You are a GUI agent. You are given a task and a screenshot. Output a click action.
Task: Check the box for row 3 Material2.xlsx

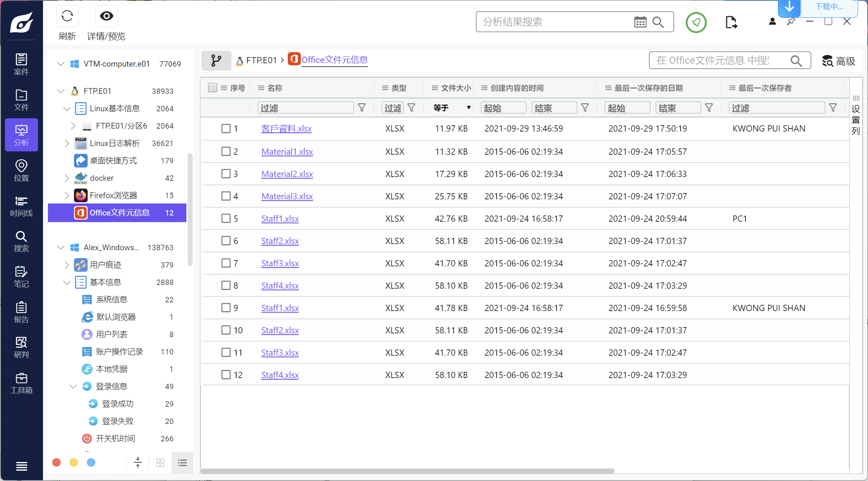pyautogui.click(x=226, y=174)
